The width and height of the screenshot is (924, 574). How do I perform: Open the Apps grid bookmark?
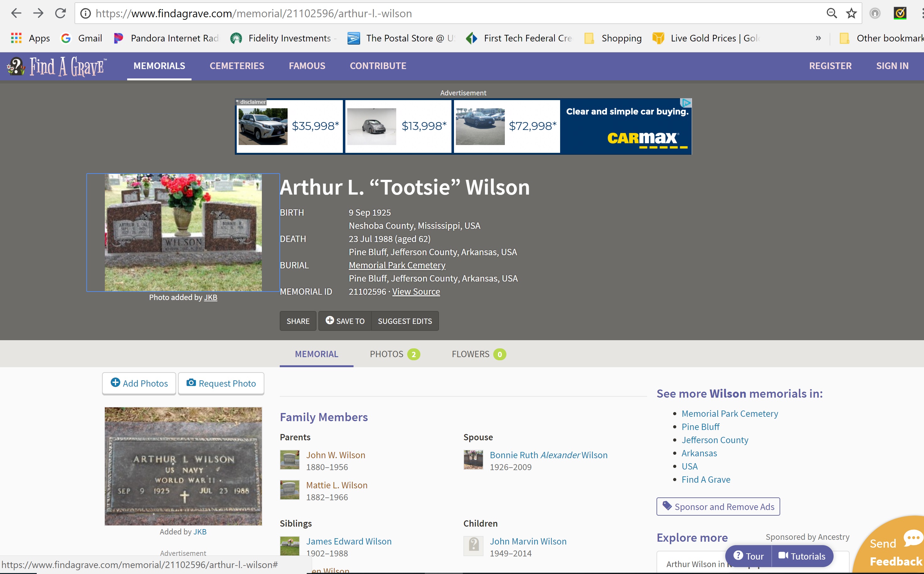tap(30, 38)
